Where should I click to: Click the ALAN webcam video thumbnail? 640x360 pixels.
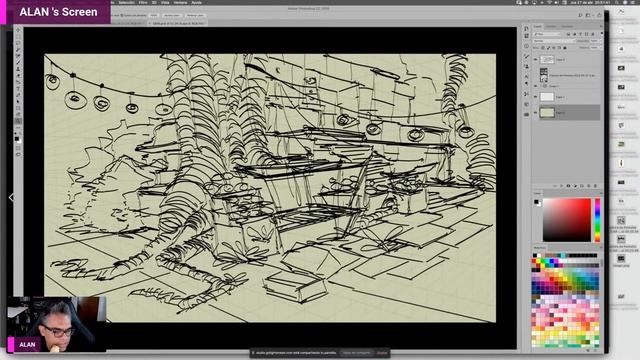point(57,324)
